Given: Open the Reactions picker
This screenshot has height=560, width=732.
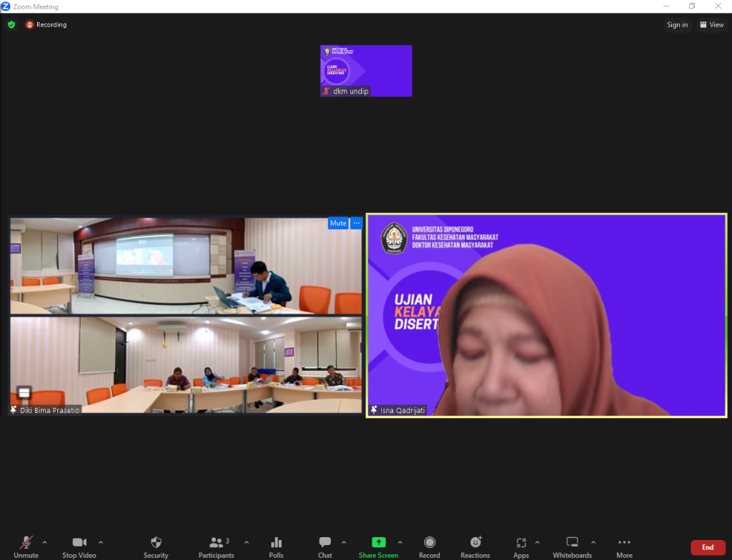Looking at the screenshot, I should tap(475, 546).
